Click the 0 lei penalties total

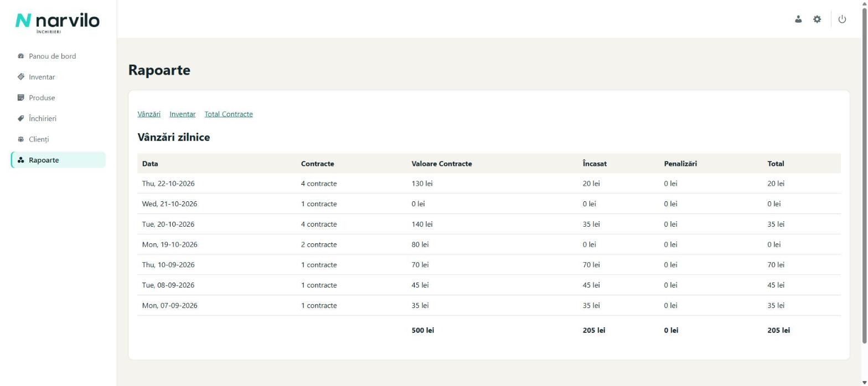(x=671, y=330)
